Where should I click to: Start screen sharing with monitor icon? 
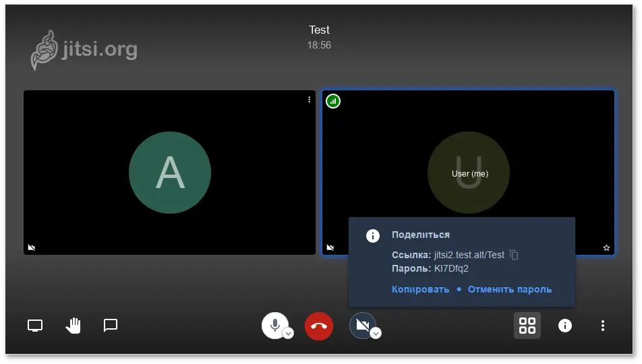35,326
